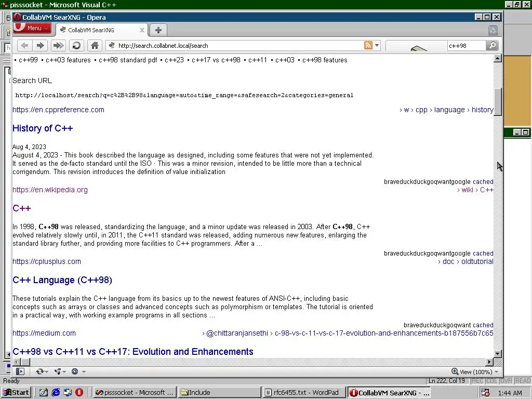Image resolution: width=532 pixels, height=399 pixels.
Task: Select the CollabVM SearXNG tab
Action: coord(101,30)
